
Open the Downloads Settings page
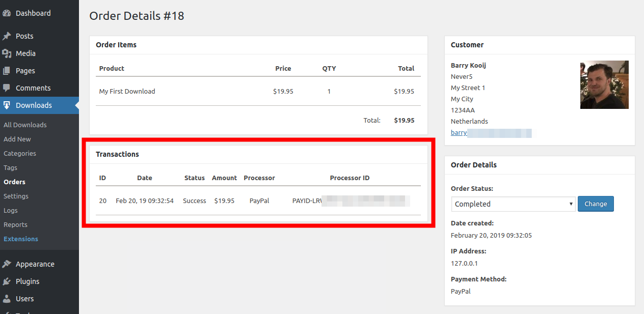pyautogui.click(x=16, y=196)
